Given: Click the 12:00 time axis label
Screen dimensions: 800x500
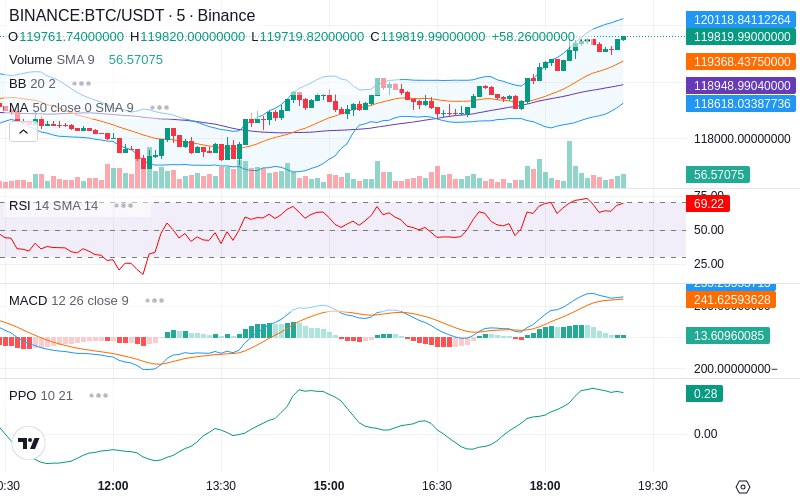Looking at the screenshot, I should point(113,486).
